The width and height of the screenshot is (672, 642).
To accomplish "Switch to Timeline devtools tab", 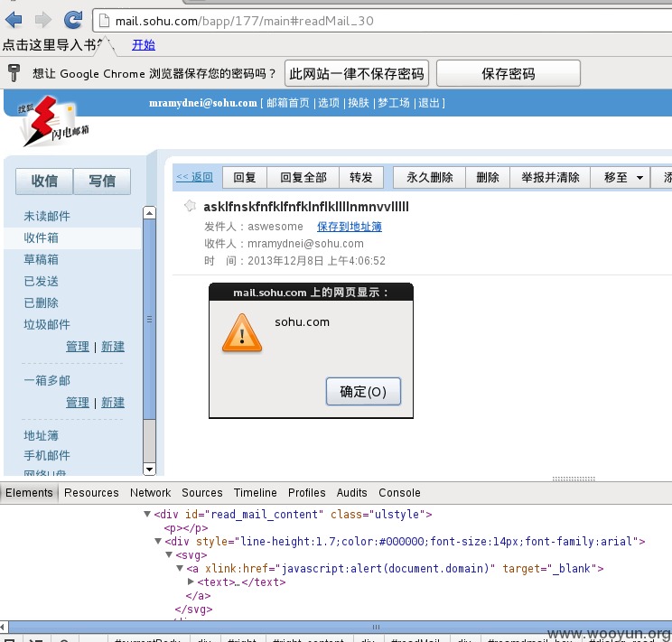I will click(255, 493).
